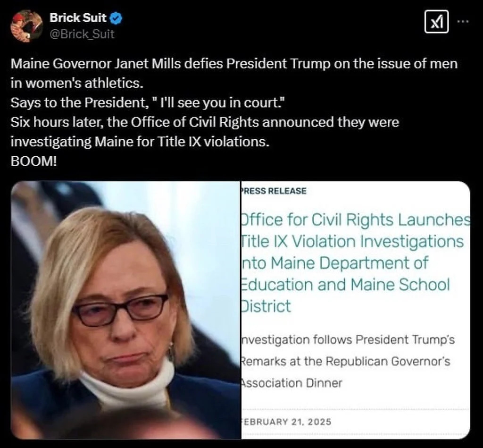483x448 pixels.
Task: Open the press release screenshot image
Action: point(356,310)
